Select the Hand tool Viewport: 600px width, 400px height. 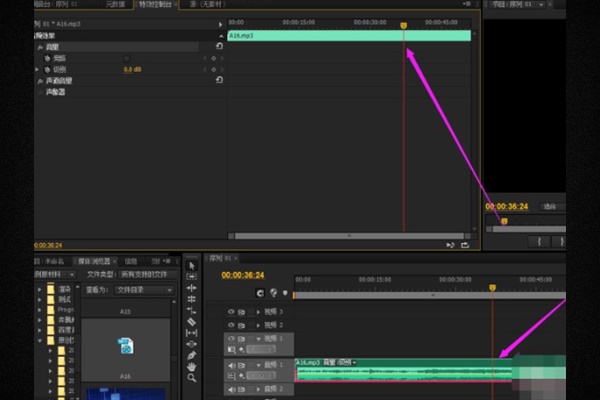click(x=192, y=366)
